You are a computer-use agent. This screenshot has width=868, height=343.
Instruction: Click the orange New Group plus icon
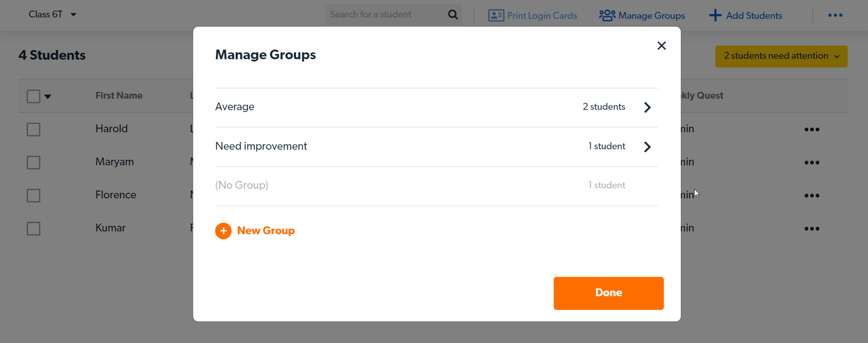[223, 231]
